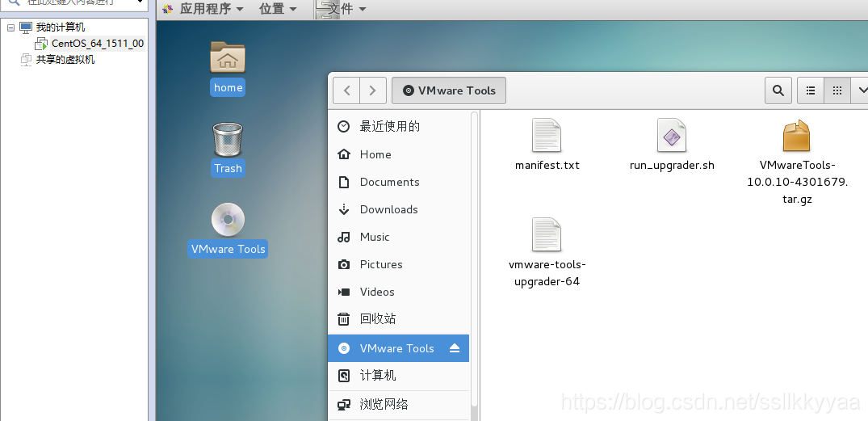Screen dimensions: 868x421
Task: Switch to icon grid view
Action: (x=837, y=91)
